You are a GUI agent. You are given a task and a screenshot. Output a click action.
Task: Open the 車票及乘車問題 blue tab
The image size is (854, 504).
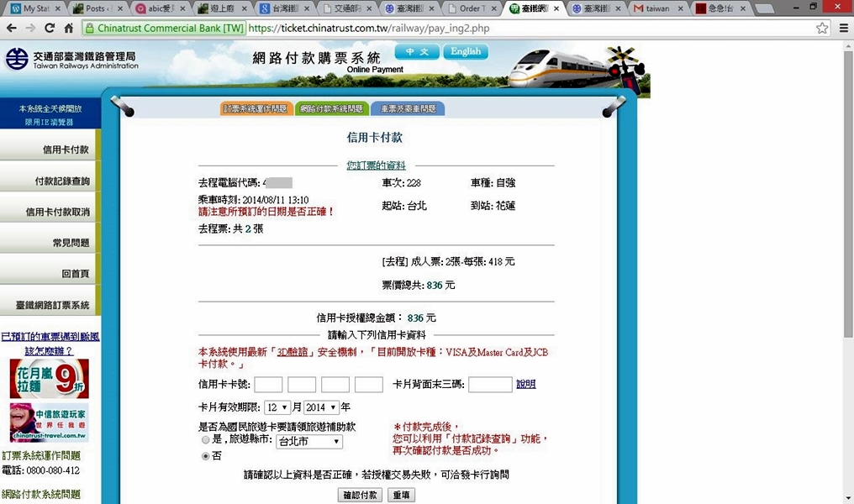(x=408, y=109)
